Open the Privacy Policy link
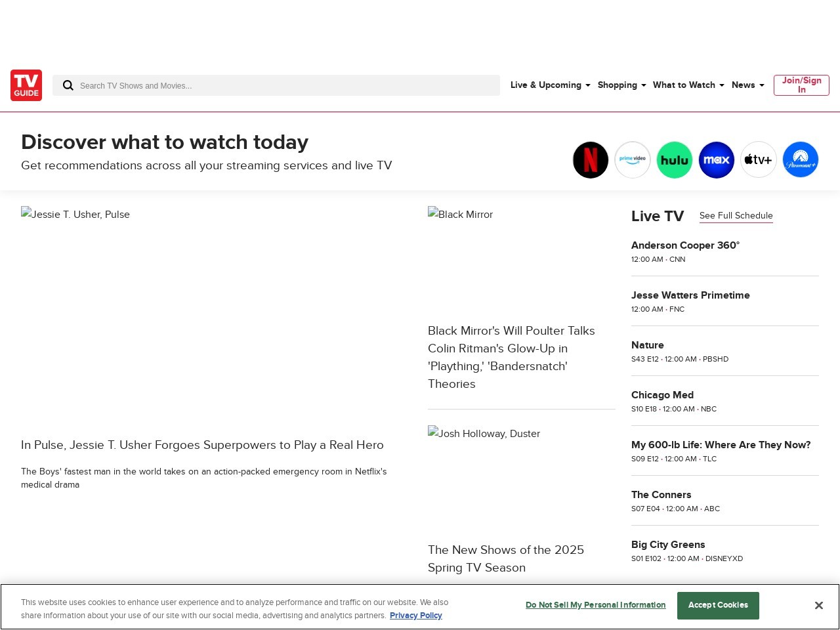This screenshot has width=840, height=630. coord(416,616)
